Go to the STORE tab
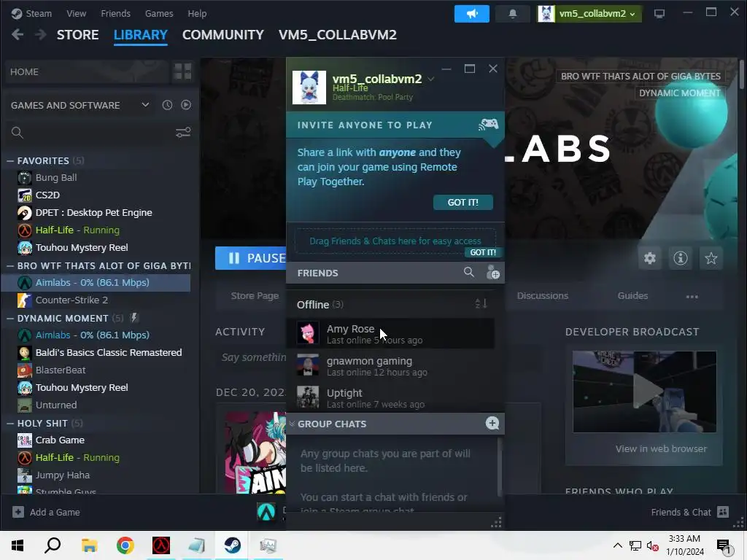 [x=77, y=35]
